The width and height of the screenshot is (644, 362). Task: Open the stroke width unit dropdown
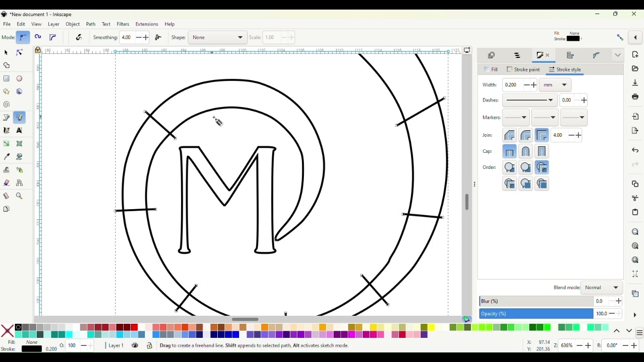click(x=556, y=85)
